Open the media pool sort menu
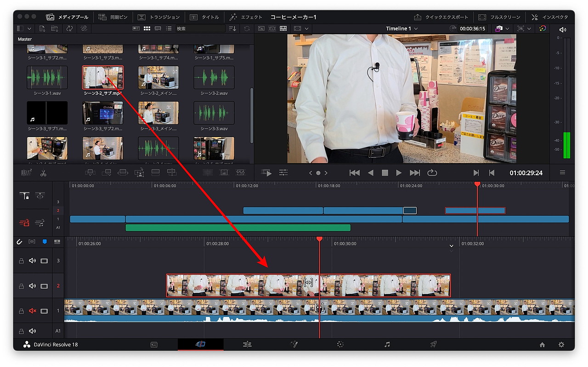This screenshot has width=588, height=367. pos(232,29)
